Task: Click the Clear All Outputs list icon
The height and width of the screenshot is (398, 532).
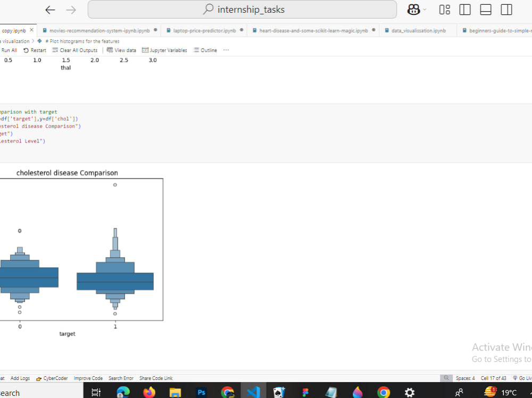Action: pyautogui.click(x=55, y=50)
